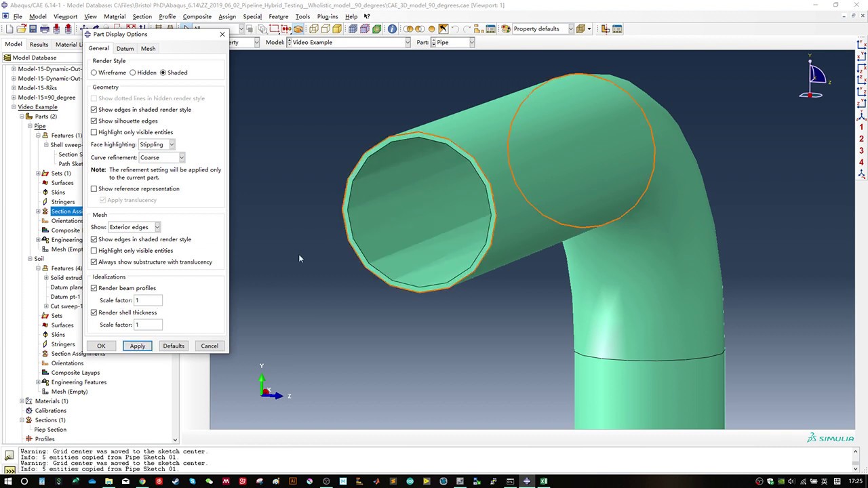Image resolution: width=868 pixels, height=488 pixels.
Task: Open Excel from the taskbar
Action: (x=543, y=481)
